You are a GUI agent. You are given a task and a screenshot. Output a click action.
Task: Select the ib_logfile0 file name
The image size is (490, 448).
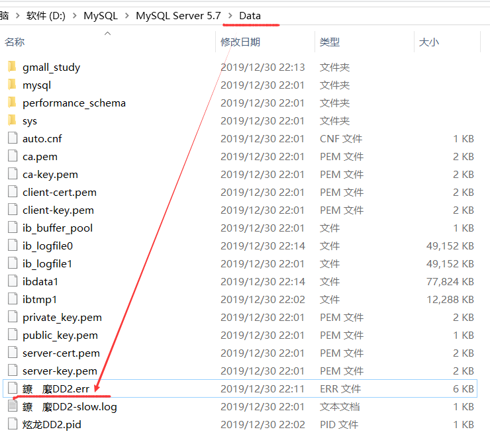pyautogui.click(x=48, y=246)
